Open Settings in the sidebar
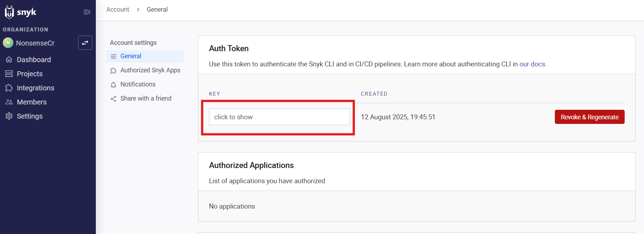This screenshot has height=234, width=644. point(30,116)
